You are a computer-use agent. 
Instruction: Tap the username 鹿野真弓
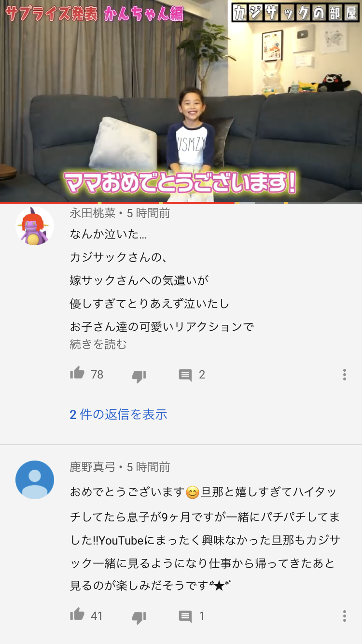click(x=93, y=467)
